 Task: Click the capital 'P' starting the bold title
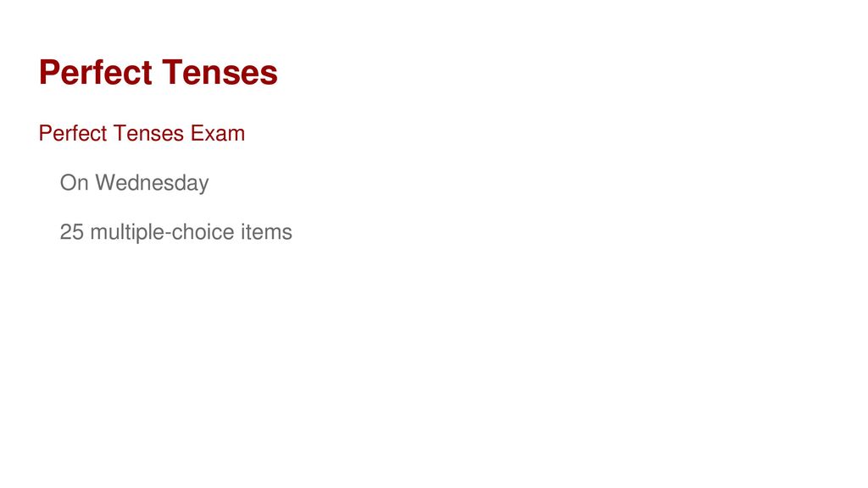[48, 73]
